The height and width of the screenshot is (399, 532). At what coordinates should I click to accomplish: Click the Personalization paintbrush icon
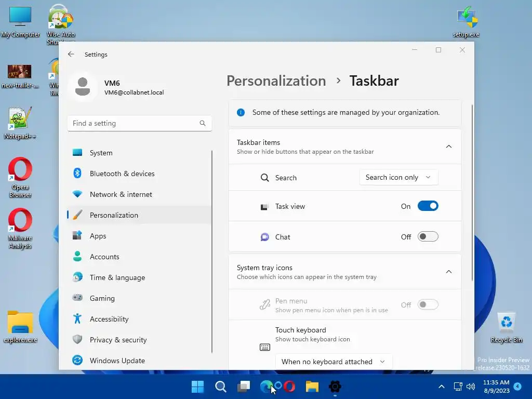point(77,215)
